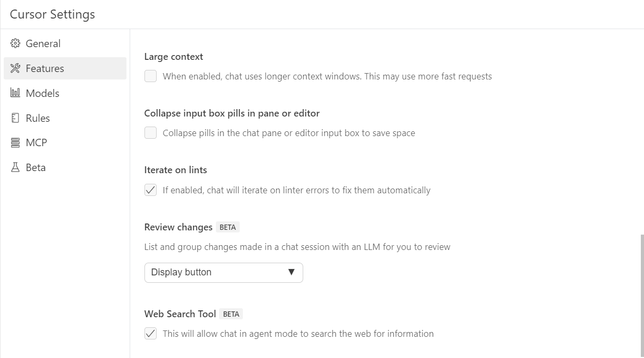
Task: Click the Features tools icon
Action: pos(15,68)
